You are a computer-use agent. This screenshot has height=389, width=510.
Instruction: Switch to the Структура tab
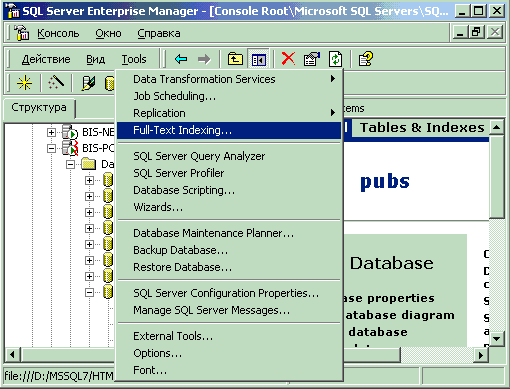(39, 108)
